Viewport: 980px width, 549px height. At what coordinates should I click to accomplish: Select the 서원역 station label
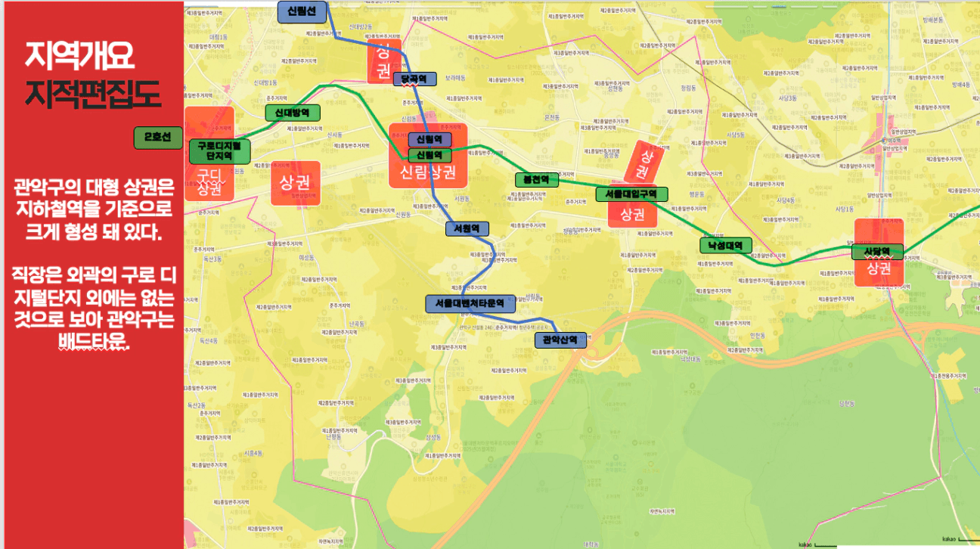click(x=467, y=228)
